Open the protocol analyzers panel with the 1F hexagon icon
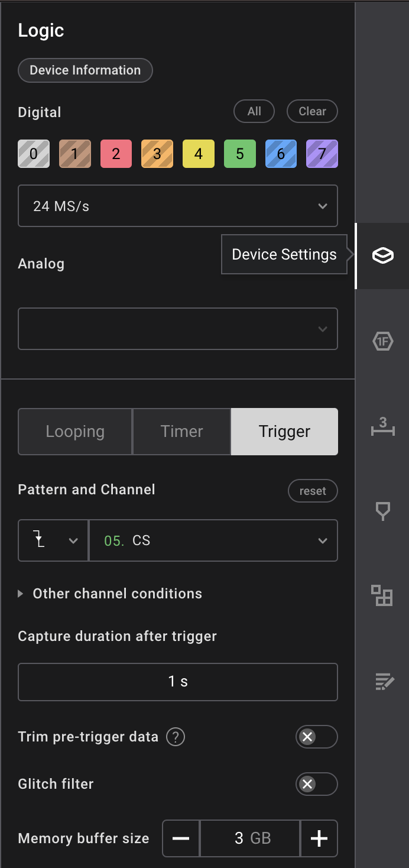This screenshot has height=868, width=409. point(382,341)
